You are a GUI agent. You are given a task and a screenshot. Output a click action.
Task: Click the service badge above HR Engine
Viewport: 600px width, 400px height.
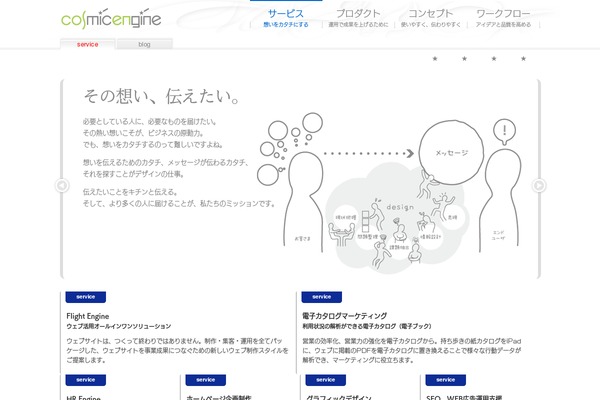(x=86, y=380)
